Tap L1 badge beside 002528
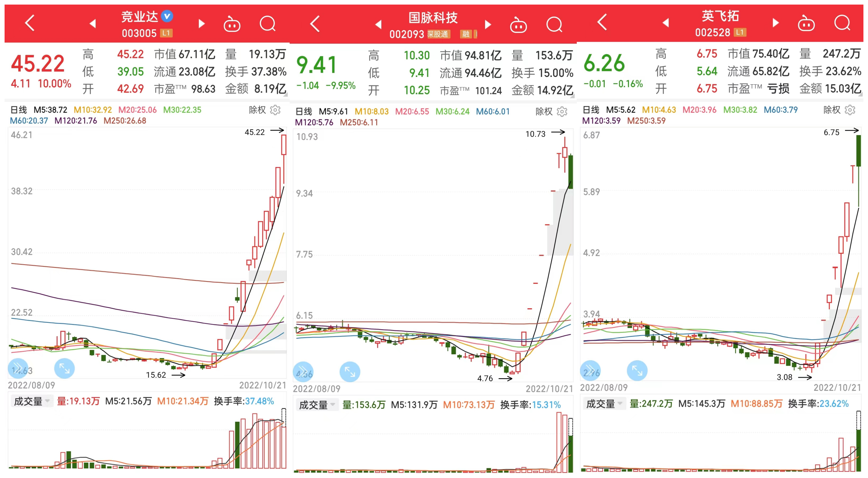868x478 pixels. [740, 32]
